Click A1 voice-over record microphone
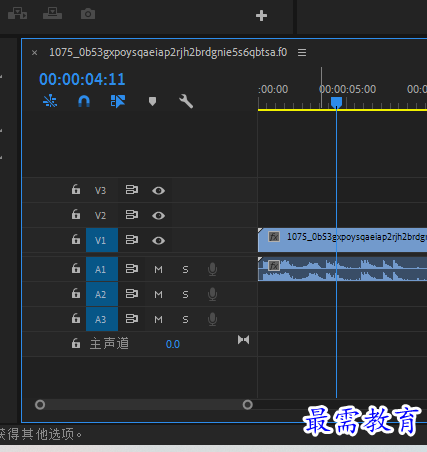The height and width of the screenshot is (452, 427). [x=212, y=269]
